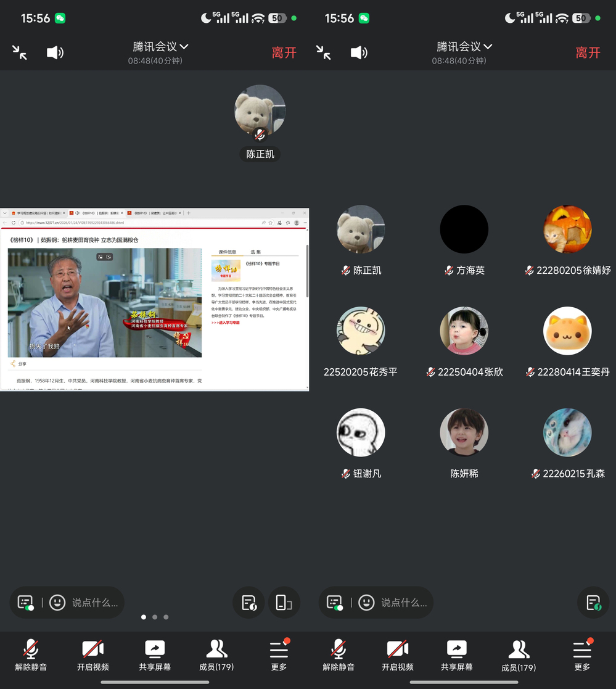The image size is (616, 689).
Task: Expand 腾讯会议 title dropdown on participant grid page
Action: 464,47
